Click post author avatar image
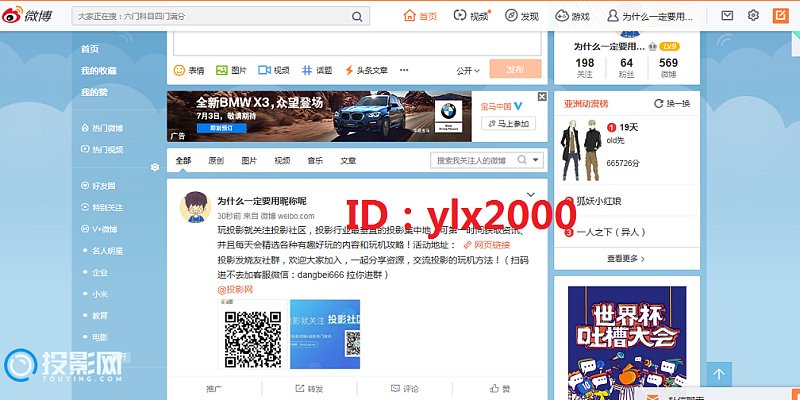Viewport: 800px width, 400px height. pos(195,207)
